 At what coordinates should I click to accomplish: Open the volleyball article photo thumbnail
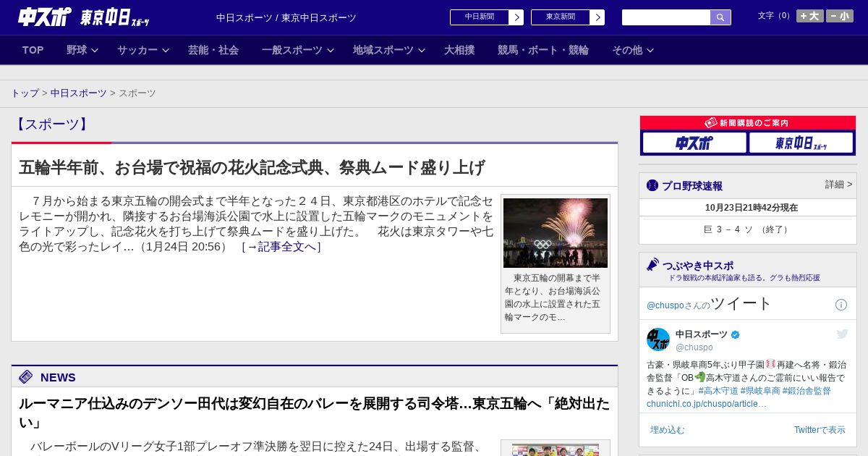(556, 450)
